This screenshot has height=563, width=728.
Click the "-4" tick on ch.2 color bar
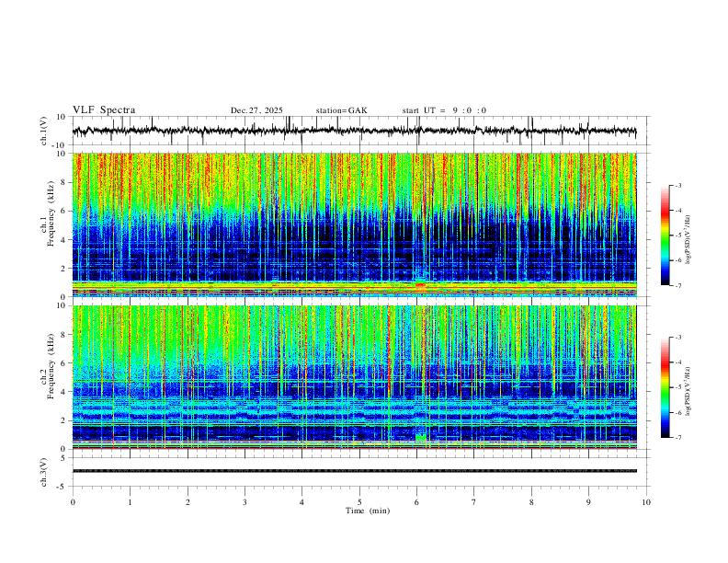point(678,362)
